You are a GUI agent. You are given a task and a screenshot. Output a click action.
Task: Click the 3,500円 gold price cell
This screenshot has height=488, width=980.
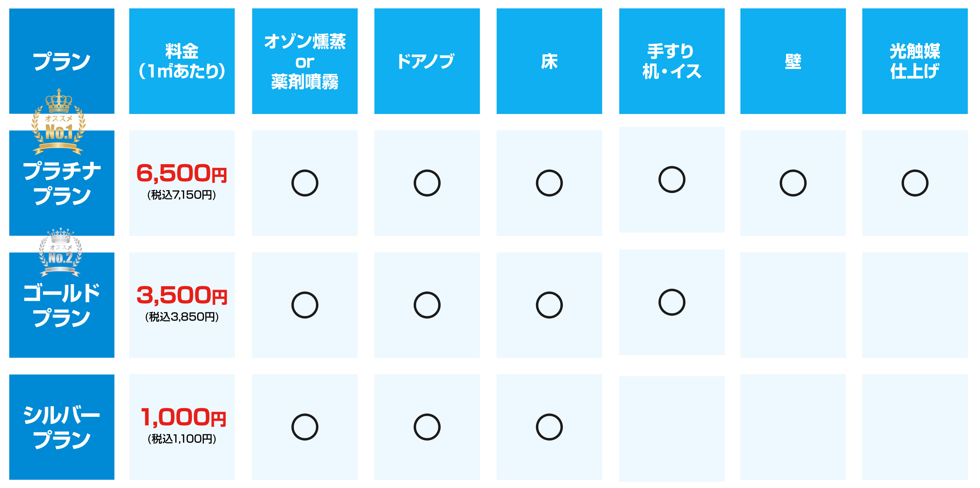[x=182, y=305]
